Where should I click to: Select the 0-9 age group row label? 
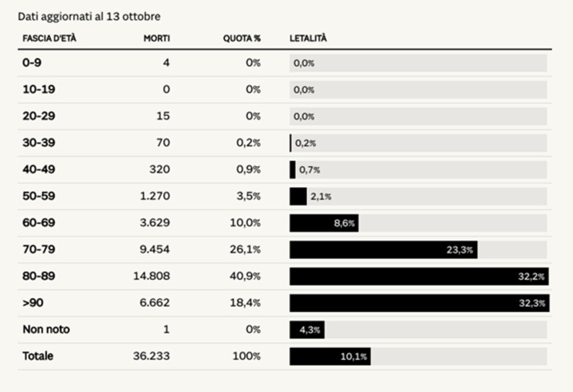click(33, 63)
